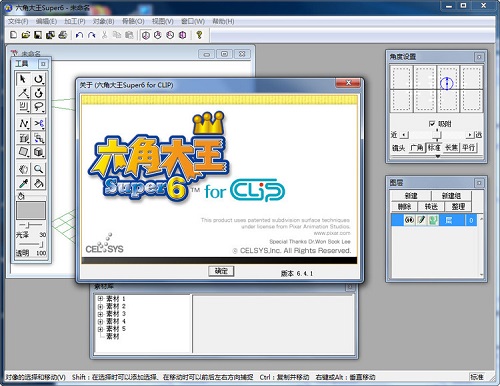
Task: Choose the paint bucket tool
Action: (38, 183)
